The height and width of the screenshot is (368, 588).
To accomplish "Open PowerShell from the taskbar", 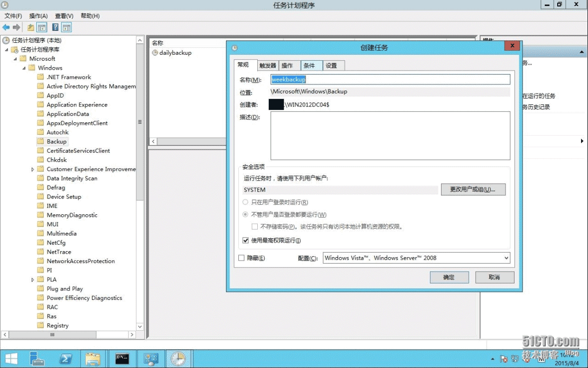I will click(x=66, y=359).
